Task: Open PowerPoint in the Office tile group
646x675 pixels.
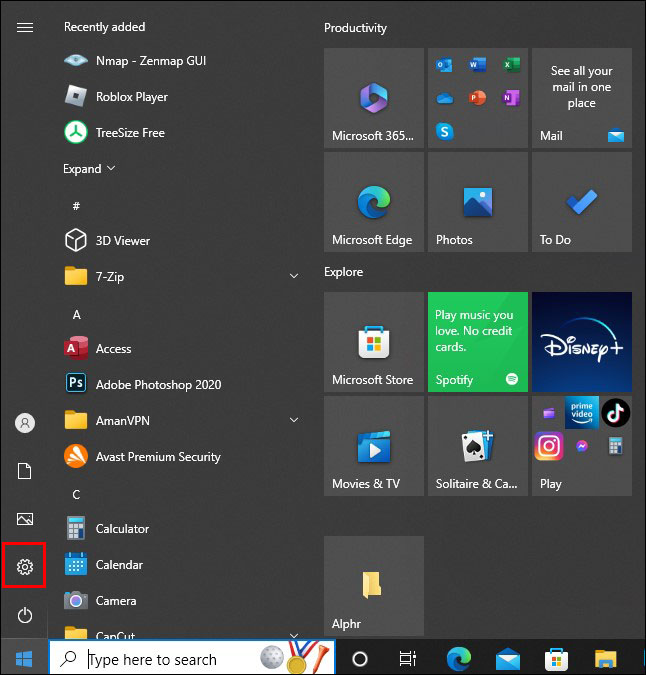Action: click(478, 98)
